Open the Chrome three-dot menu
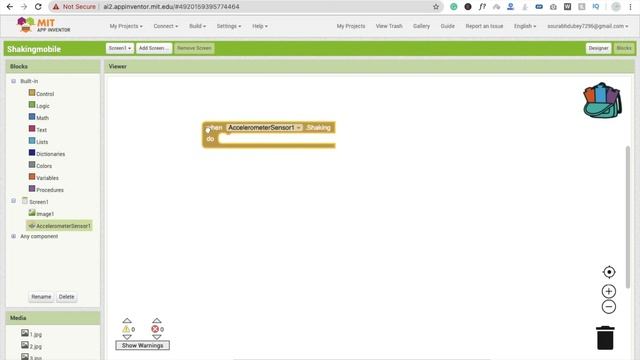The width and height of the screenshot is (640, 360). (x=630, y=7)
